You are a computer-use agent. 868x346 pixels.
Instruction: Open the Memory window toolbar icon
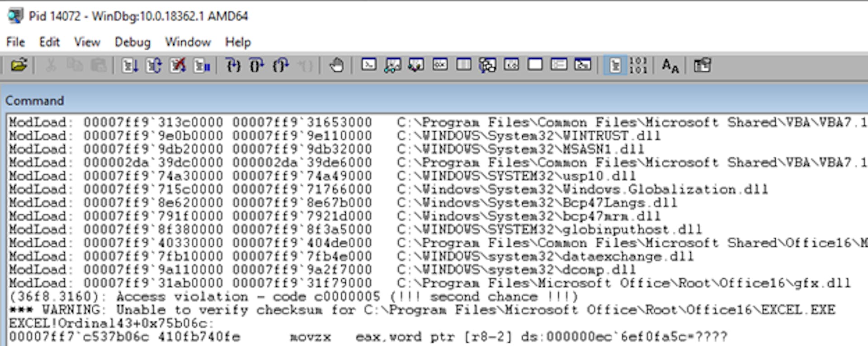[x=464, y=65]
